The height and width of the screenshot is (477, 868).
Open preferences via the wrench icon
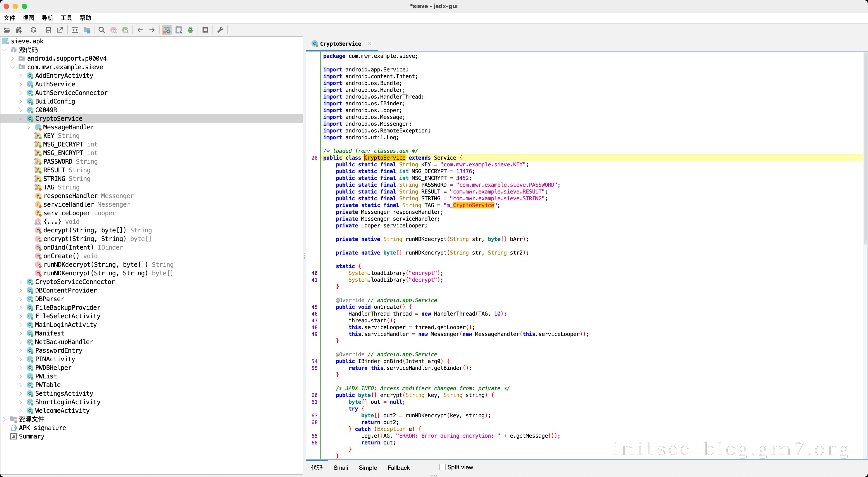[x=220, y=30]
